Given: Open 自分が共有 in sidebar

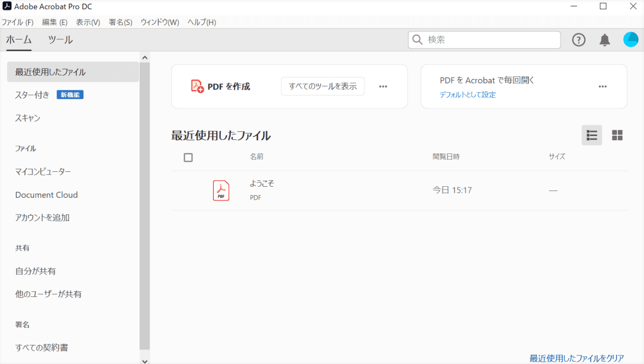Looking at the screenshot, I should click(x=36, y=271).
